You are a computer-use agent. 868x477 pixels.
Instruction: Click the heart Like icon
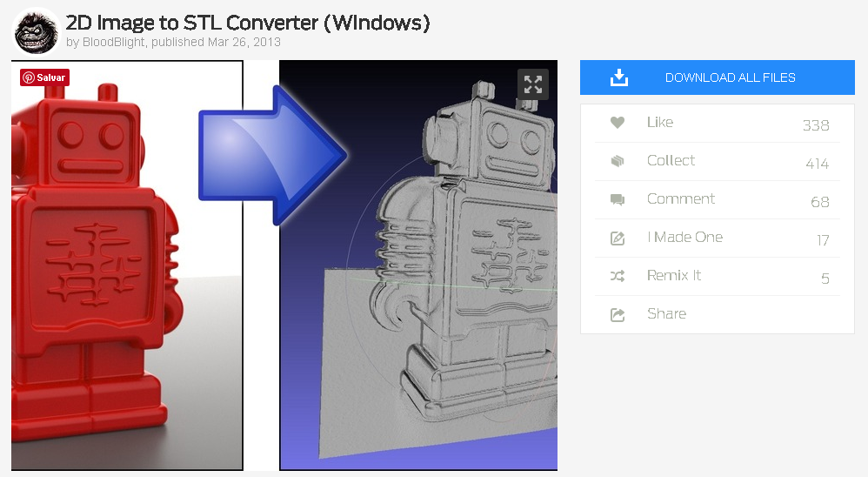pyautogui.click(x=618, y=123)
